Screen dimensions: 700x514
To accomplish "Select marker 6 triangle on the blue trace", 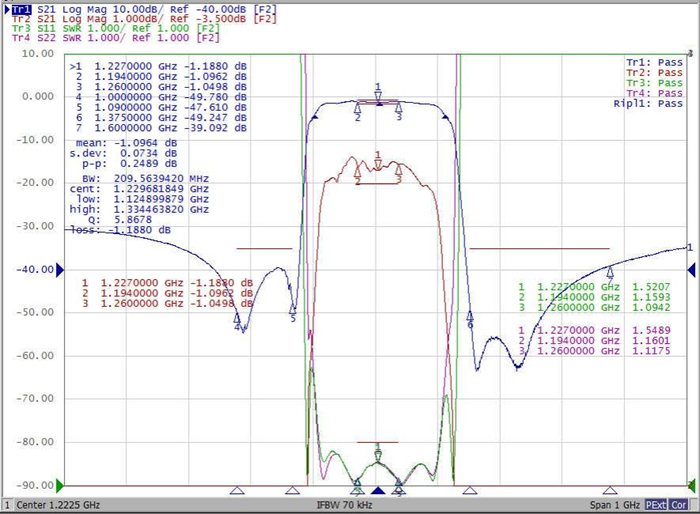I will pos(470,316).
